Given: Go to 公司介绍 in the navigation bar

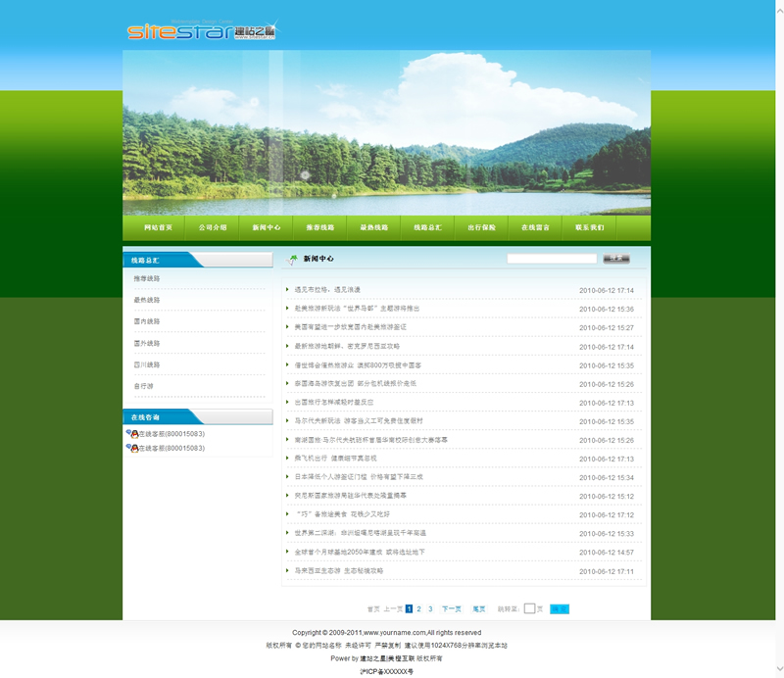Looking at the screenshot, I should pos(212,227).
